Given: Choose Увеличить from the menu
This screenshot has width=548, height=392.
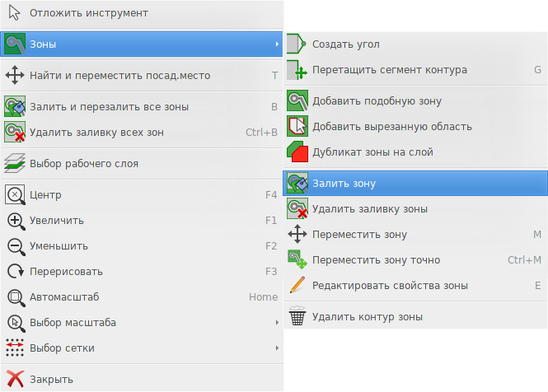Looking at the screenshot, I should click(x=142, y=221).
